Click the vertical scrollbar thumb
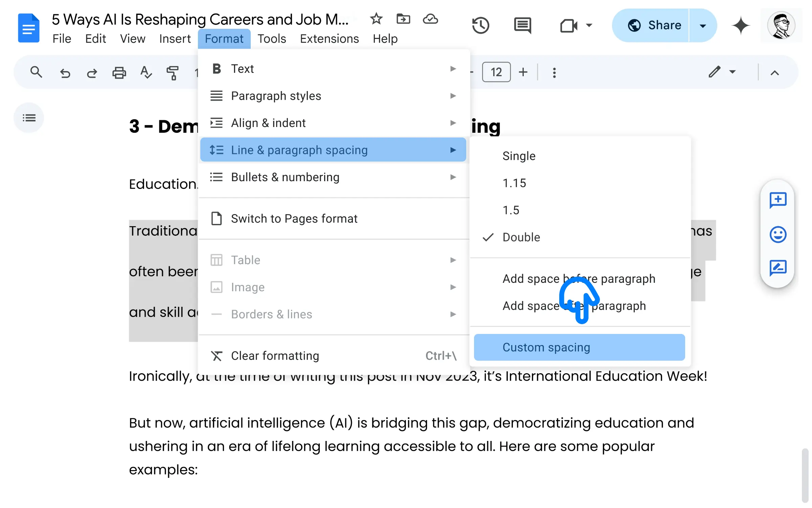The height and width of the screenshot is (508, 812). 805,475
